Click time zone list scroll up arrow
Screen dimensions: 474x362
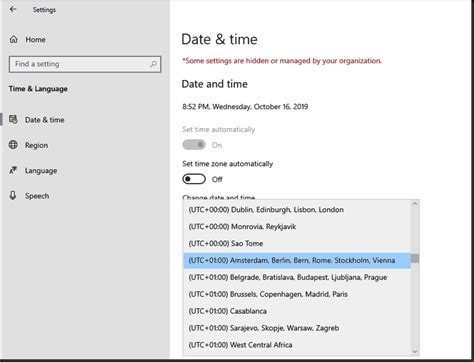[x=415, y=203]
